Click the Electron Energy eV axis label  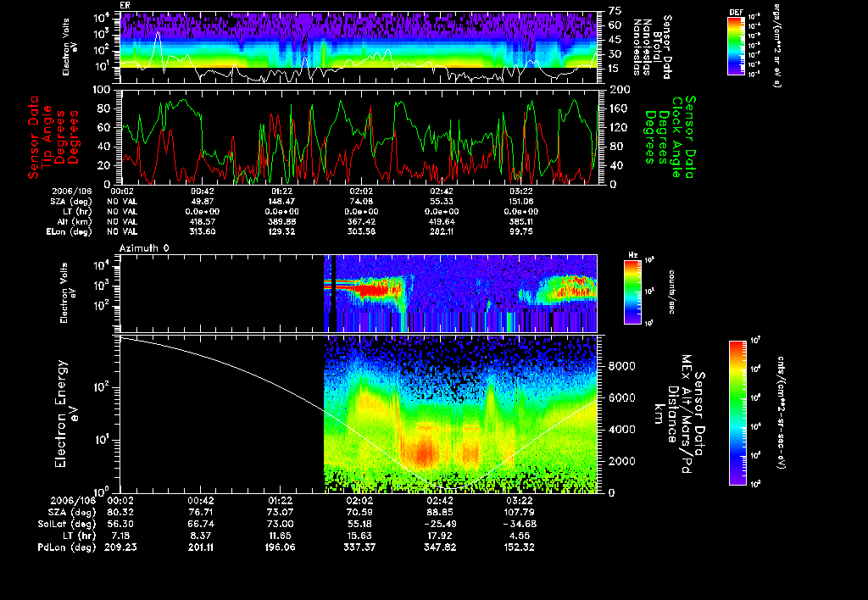pyautogui.click(x=67, y=414)
